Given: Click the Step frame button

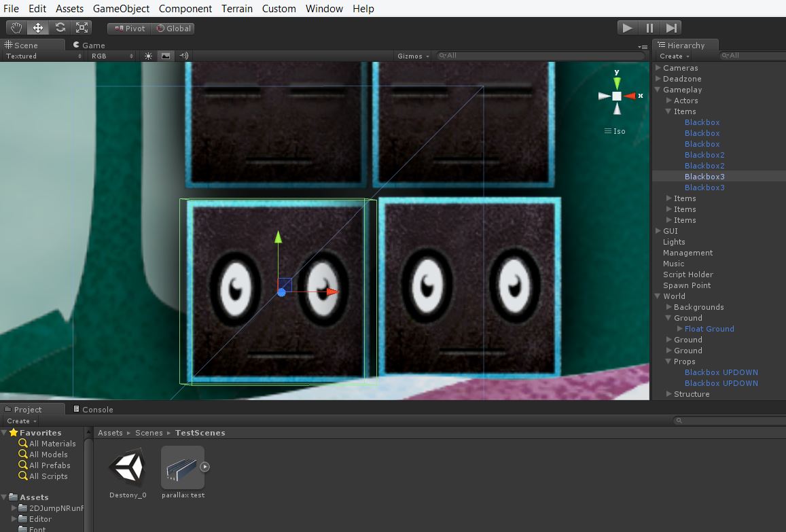Looking at the screenshot, I should click(x=671, y=27).
